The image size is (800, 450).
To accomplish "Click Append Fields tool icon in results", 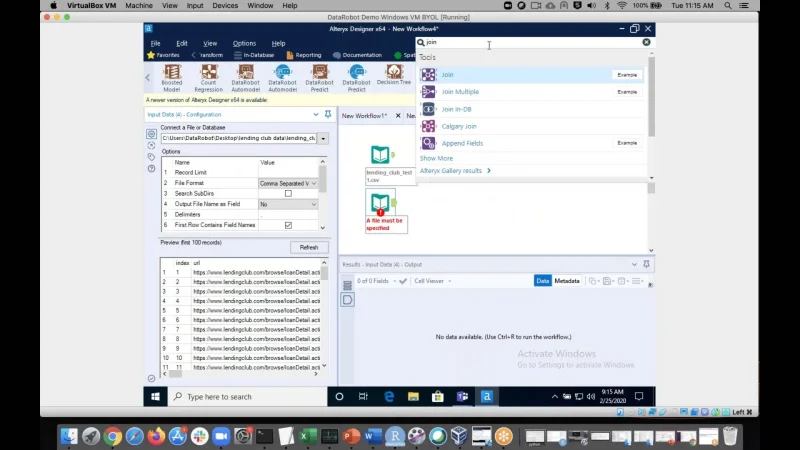I will click(x=429, y=143).
